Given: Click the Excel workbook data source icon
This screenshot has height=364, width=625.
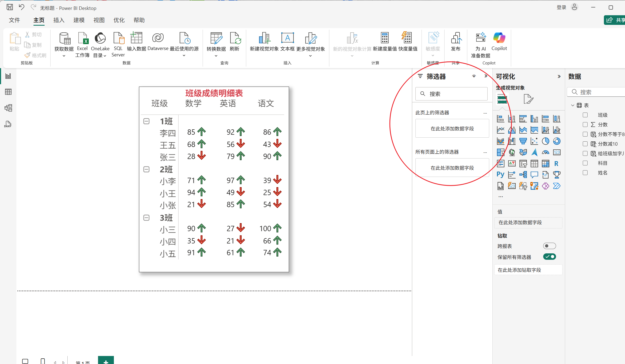Looking at the screenshot, I should tap(82, 39).
